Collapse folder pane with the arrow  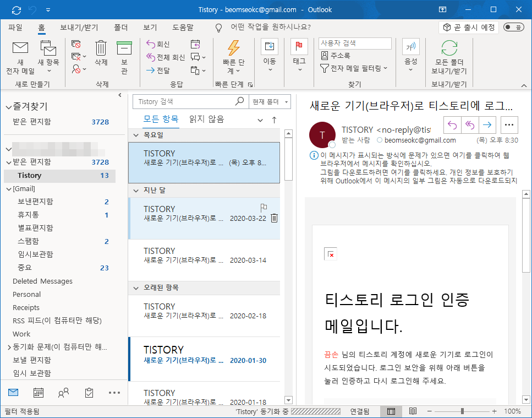120,95
